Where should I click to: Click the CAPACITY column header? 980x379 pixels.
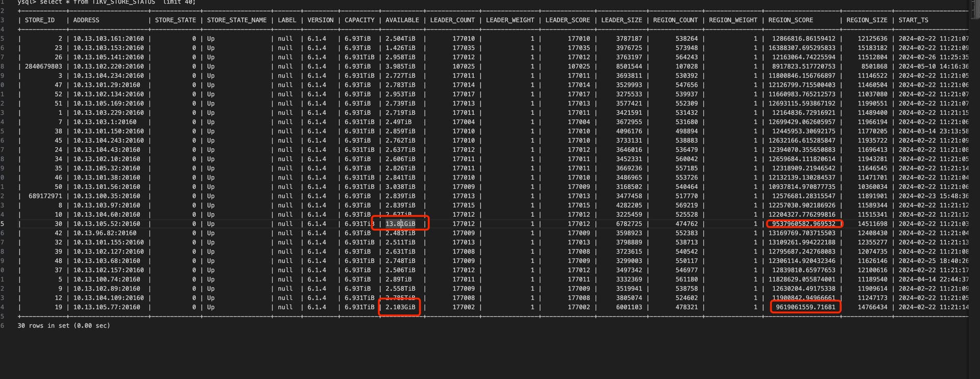click(x=359, y=20)
